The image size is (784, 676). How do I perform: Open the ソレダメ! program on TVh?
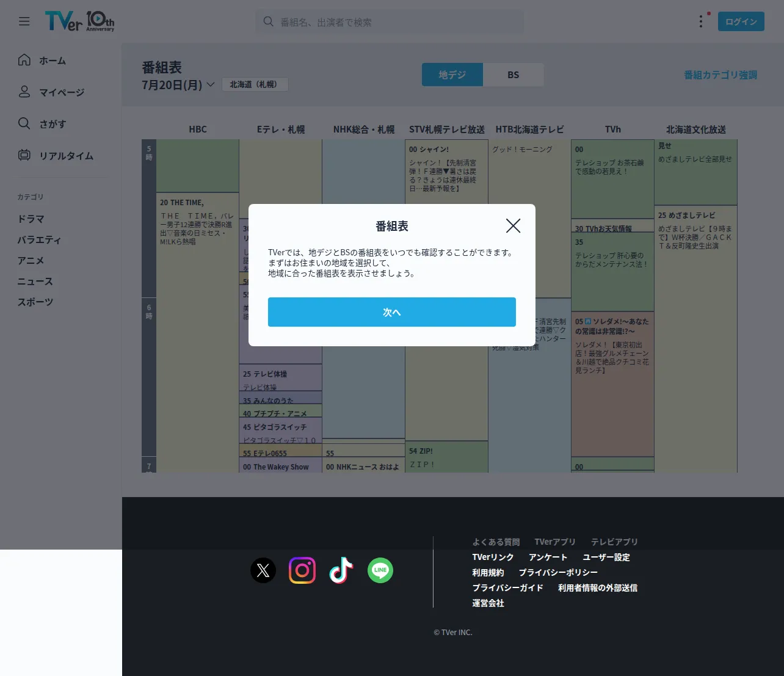pyautogui.click(x=613, y=383)
